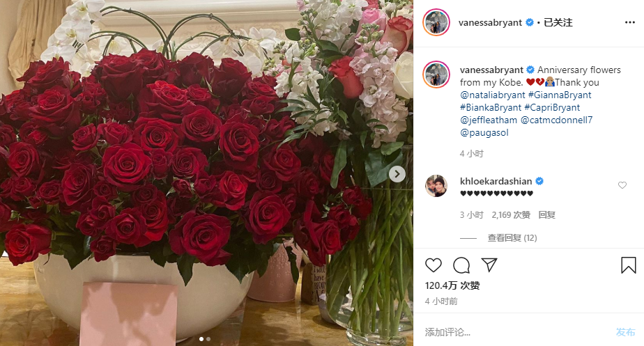
Task: Open the three-dot more options menu
Action: 630,22
